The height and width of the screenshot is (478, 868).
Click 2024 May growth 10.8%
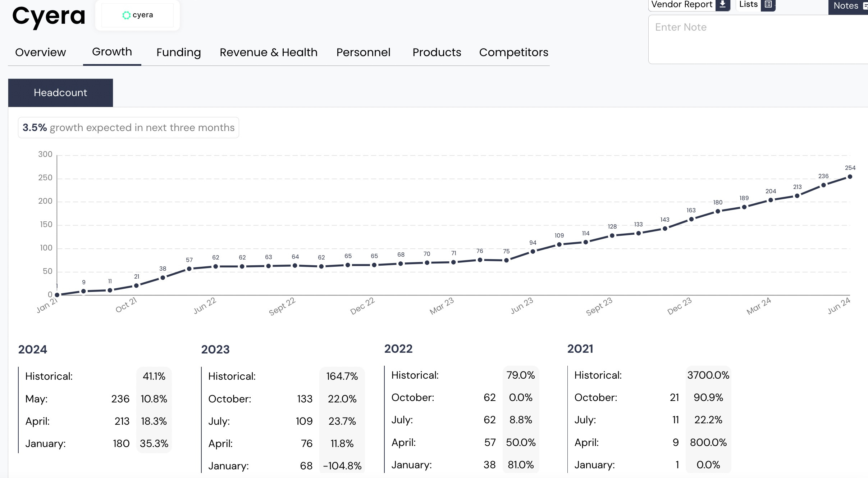point(154,399)
